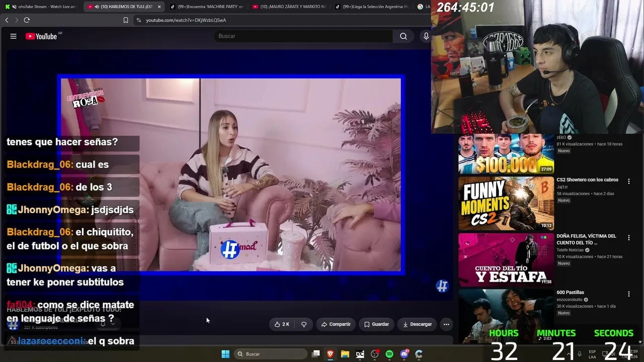Visit the zEkO channel link
Screen dimensions: 644x362
pos(561,137)
